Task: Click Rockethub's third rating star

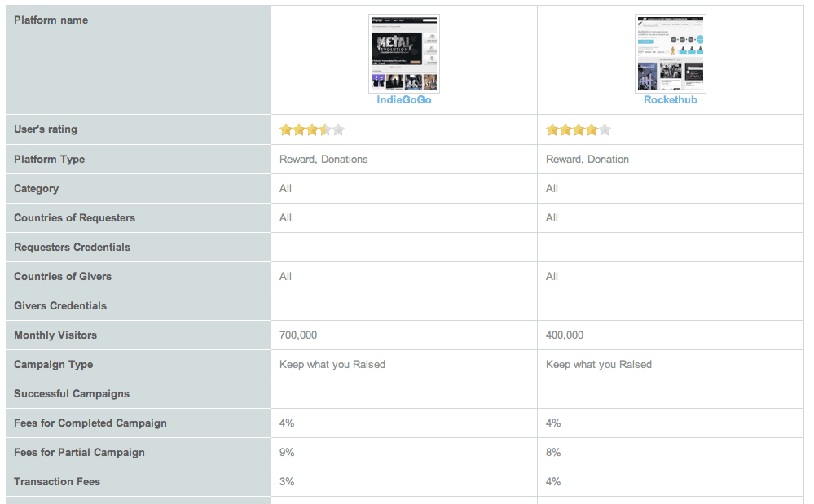Action: coord(579,129)
